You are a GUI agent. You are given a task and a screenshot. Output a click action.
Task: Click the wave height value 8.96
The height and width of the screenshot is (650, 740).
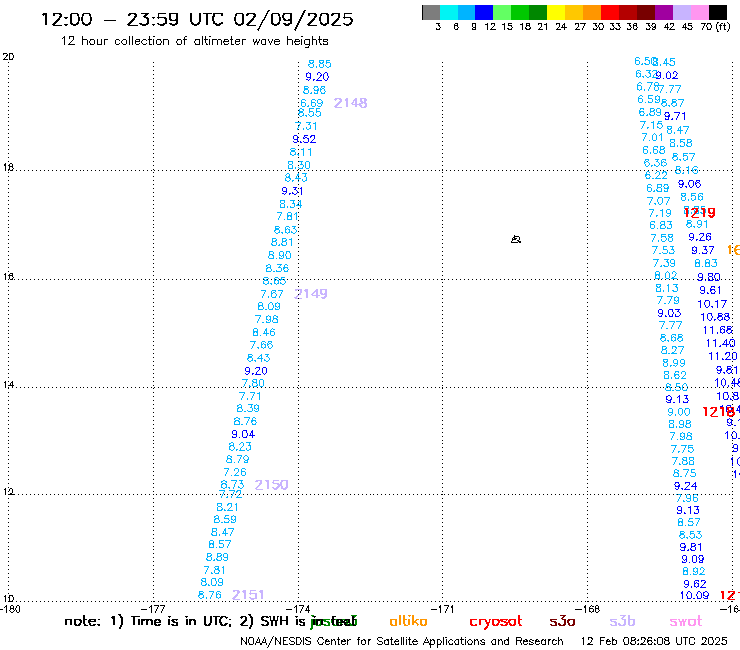click(314, 90)
